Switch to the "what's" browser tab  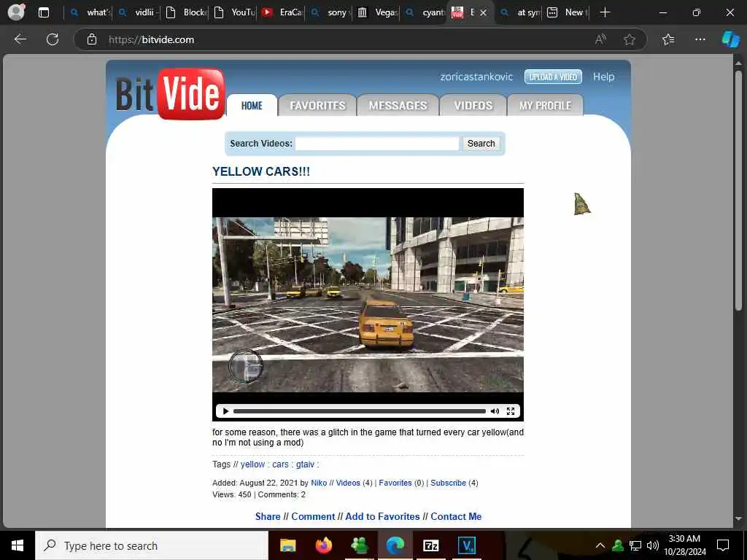click(89, 12)
